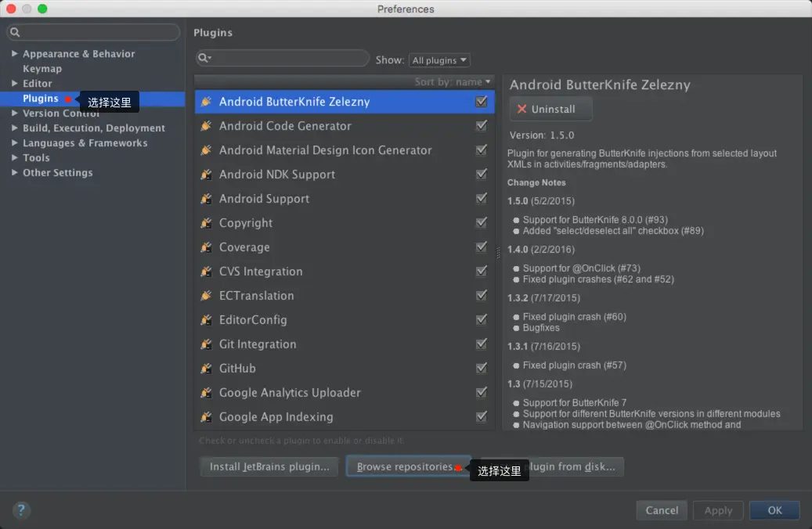The height and width of the screenshot is (529, 812).
Task: Expand Build, Execution, Deployment arrow
Action: tap(15, 128)
